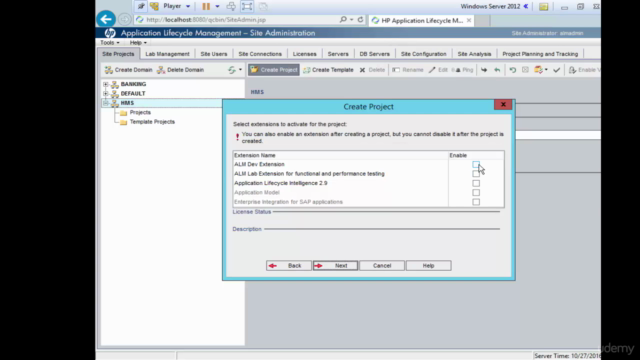640x360 pixels.
Task: Go back in Internet Explorer
Action: [x=106, y=19]
